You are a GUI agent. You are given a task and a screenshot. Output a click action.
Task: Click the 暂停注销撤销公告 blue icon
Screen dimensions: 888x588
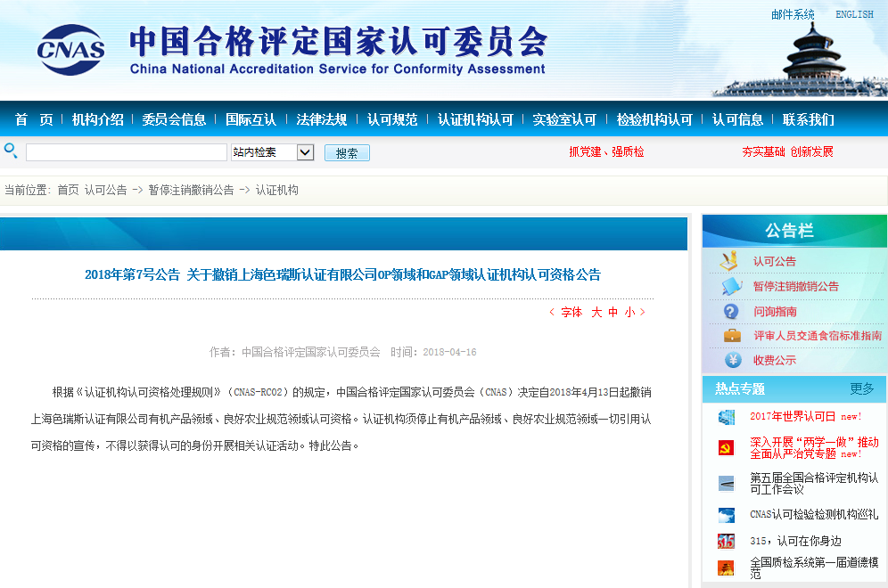tap(731, 286)
